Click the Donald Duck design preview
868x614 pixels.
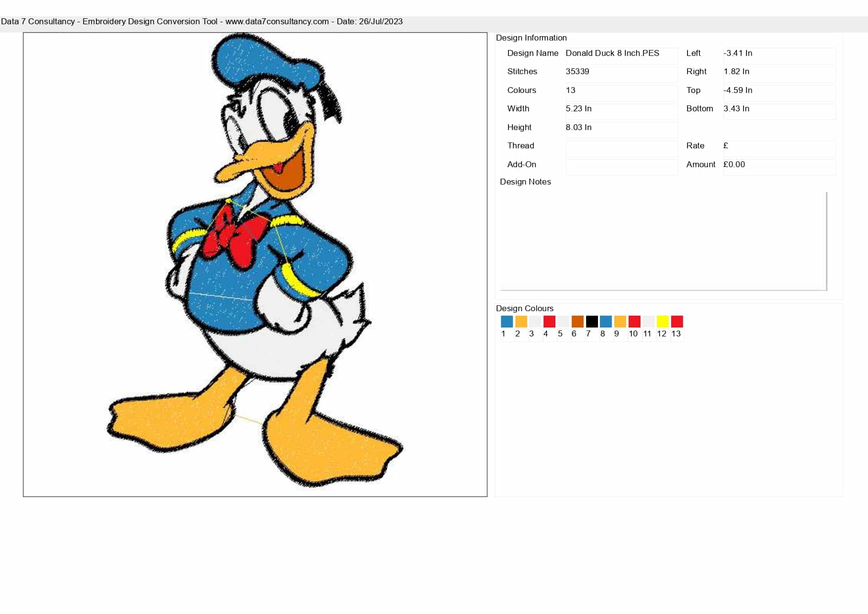coord(255,265)
